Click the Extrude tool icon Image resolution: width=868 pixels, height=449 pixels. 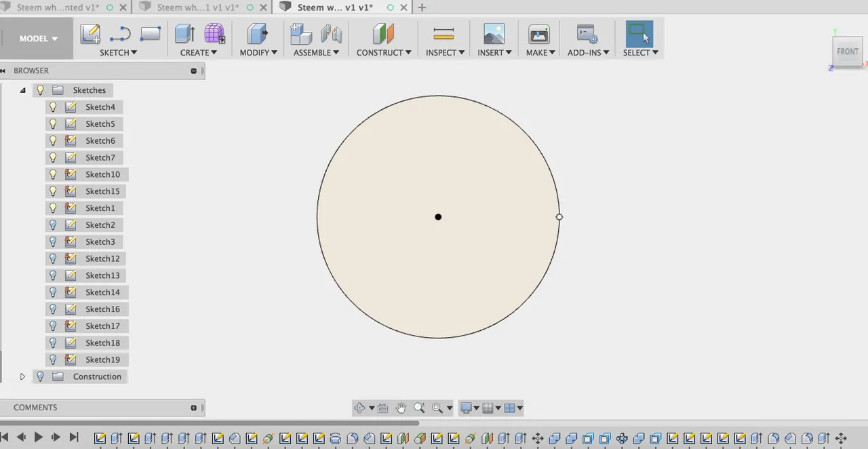pos(185,34)
